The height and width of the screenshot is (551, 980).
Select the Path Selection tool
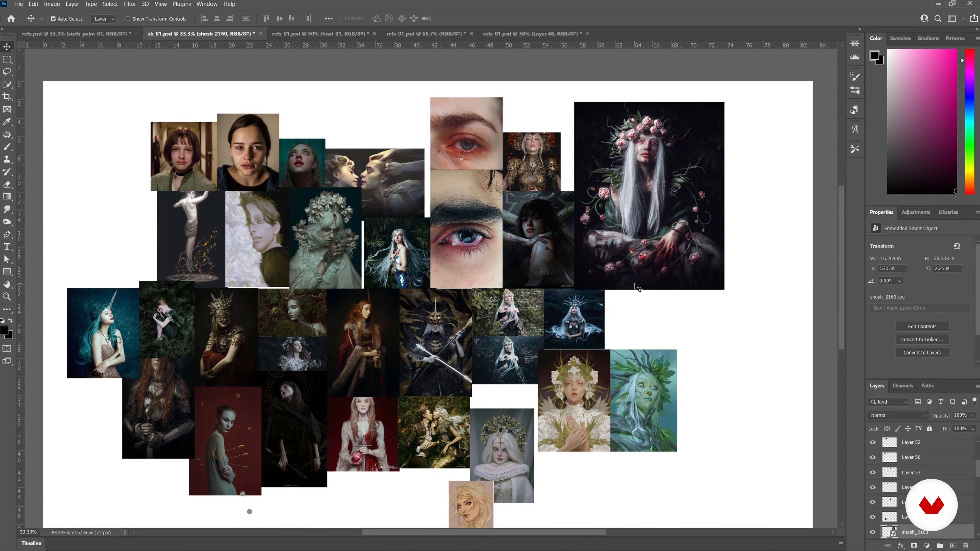[7, 259]
